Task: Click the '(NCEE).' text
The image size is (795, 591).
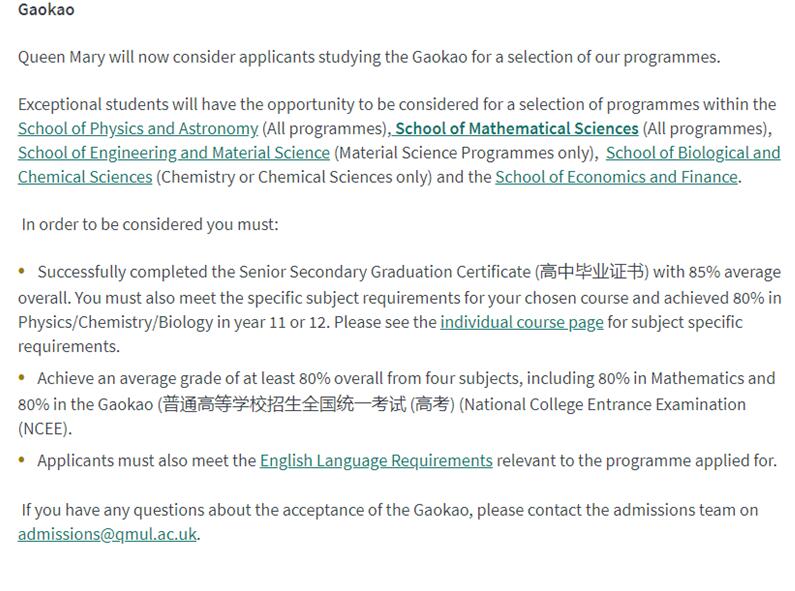Action: tap(45, 428)
